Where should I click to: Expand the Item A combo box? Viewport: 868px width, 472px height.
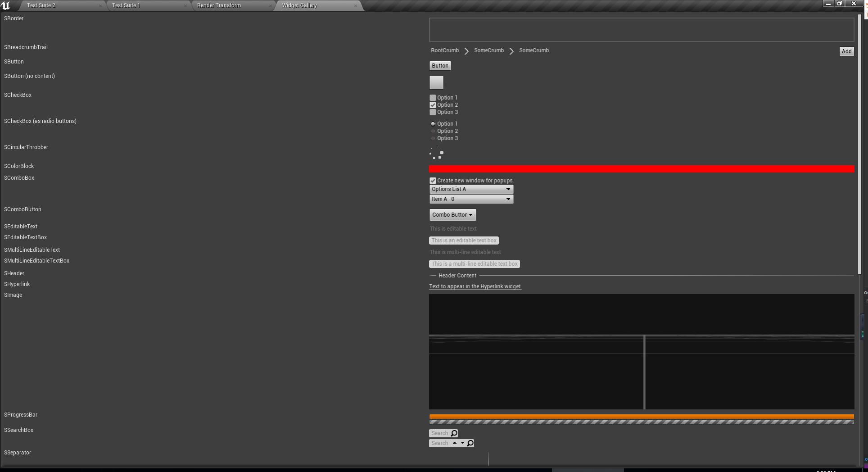[x=471, y=199]
